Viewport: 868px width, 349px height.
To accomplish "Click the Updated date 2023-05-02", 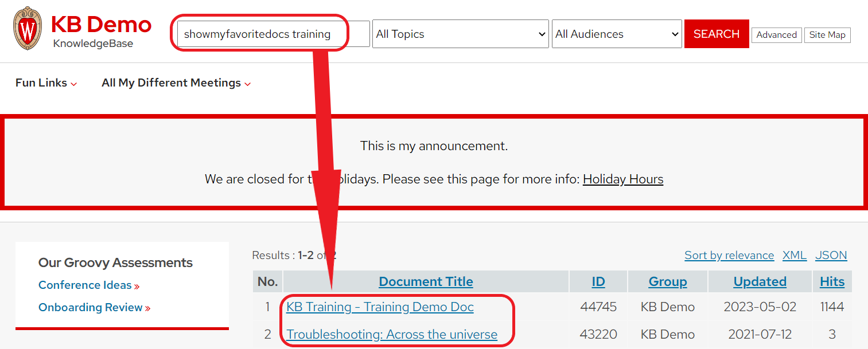I will pos(760,307).
